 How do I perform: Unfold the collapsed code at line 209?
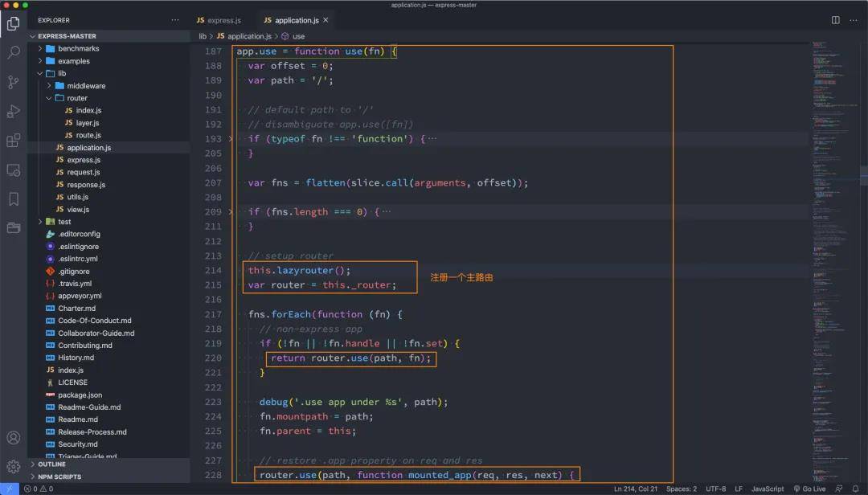231,212
